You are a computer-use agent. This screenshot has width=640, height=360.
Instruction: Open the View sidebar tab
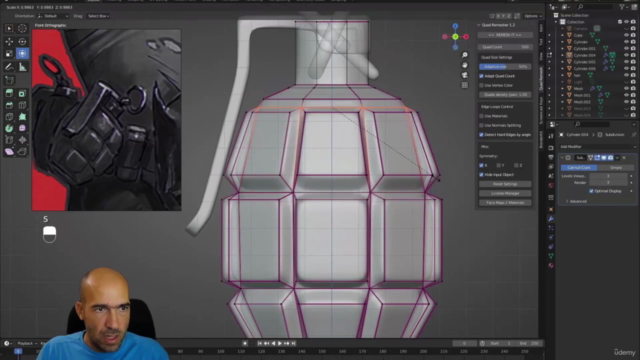click(x=542, y=56)
